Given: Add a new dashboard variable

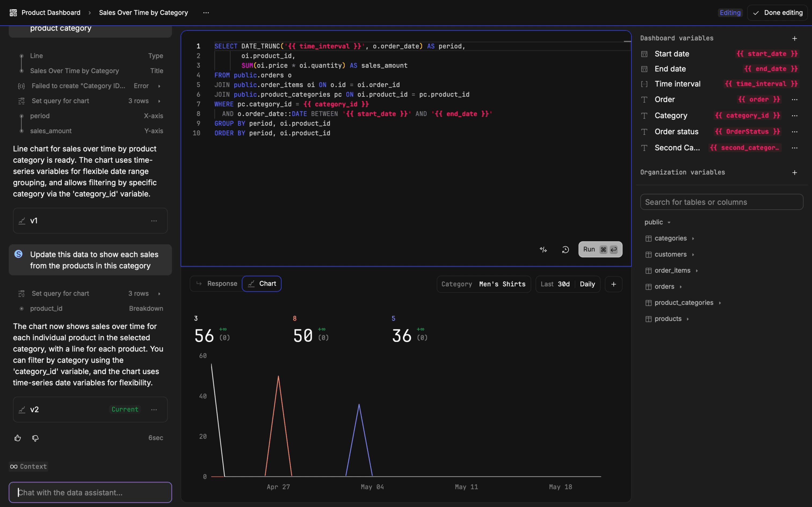Looking at the screenshot, I should coord(794,39).
